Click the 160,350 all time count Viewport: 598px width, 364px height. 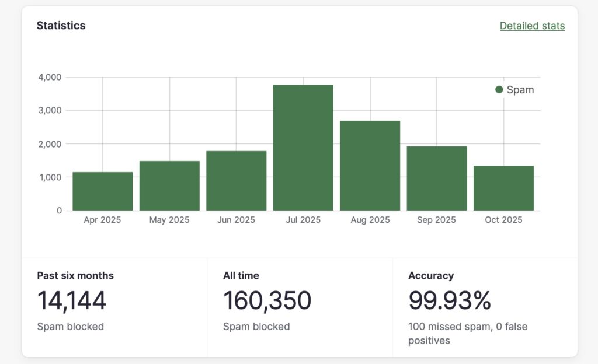pyautogui.click(x=267, y=300)
